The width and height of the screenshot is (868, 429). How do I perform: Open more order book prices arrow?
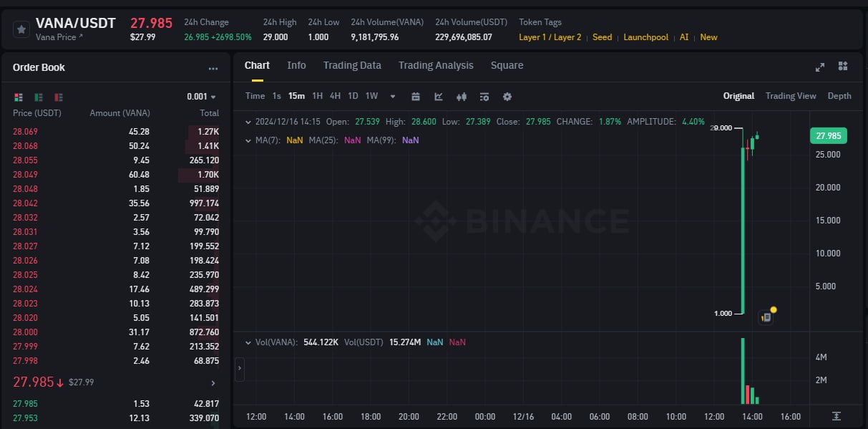(x=213, y=383)
